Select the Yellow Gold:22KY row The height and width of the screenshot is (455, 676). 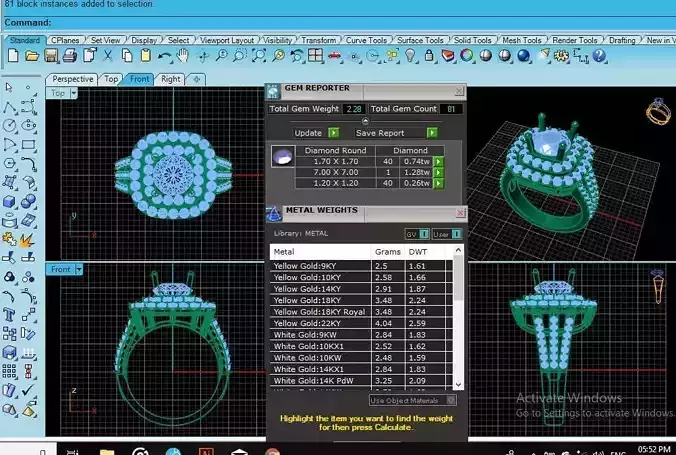click(x=361, y=323)
